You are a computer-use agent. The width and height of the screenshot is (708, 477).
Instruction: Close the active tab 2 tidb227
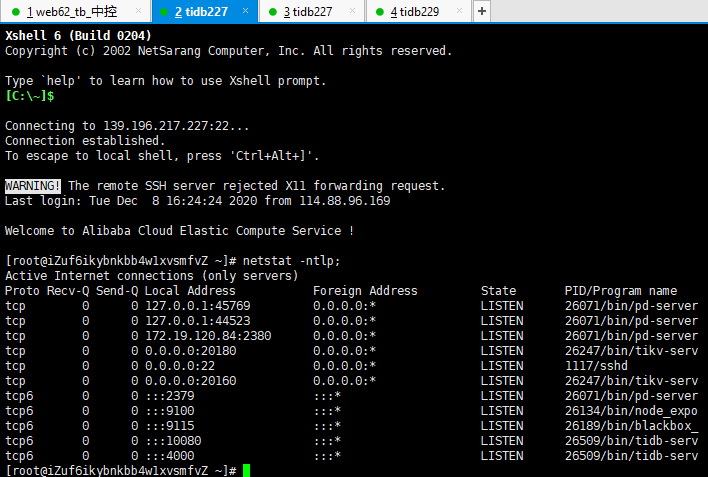click(x=244, y=12)
